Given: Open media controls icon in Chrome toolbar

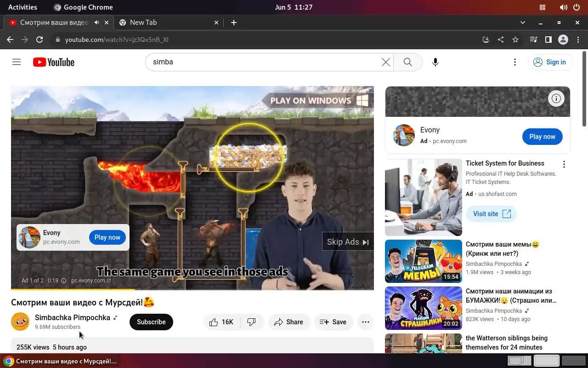Looking at the screenshot, I should point(533,40).
